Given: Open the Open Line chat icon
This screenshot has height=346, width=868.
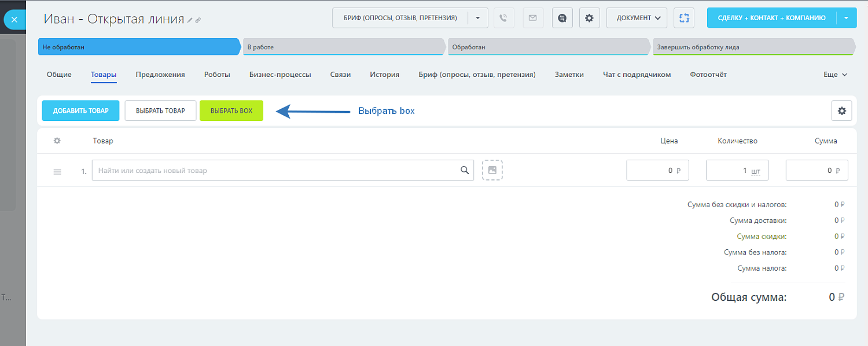Looking at the screenshot, I should click(x=561, y=17).
